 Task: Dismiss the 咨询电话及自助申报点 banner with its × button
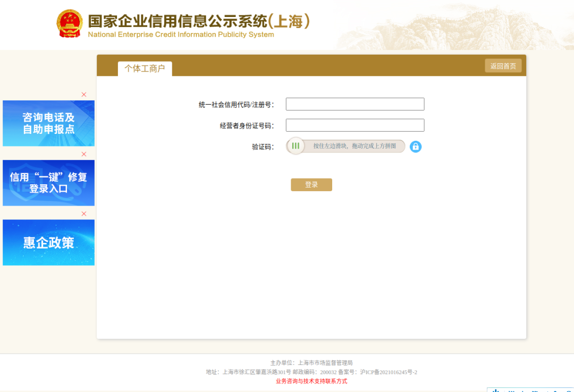click(x=83, y=94)
